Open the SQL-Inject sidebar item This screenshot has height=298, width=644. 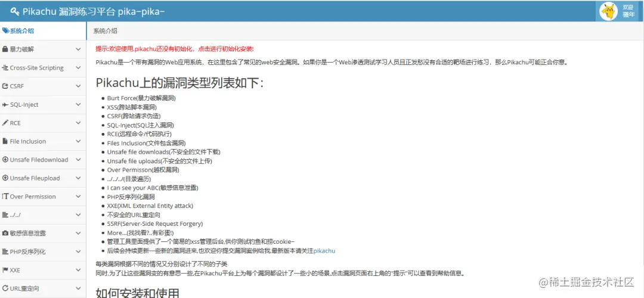(43, 105)
